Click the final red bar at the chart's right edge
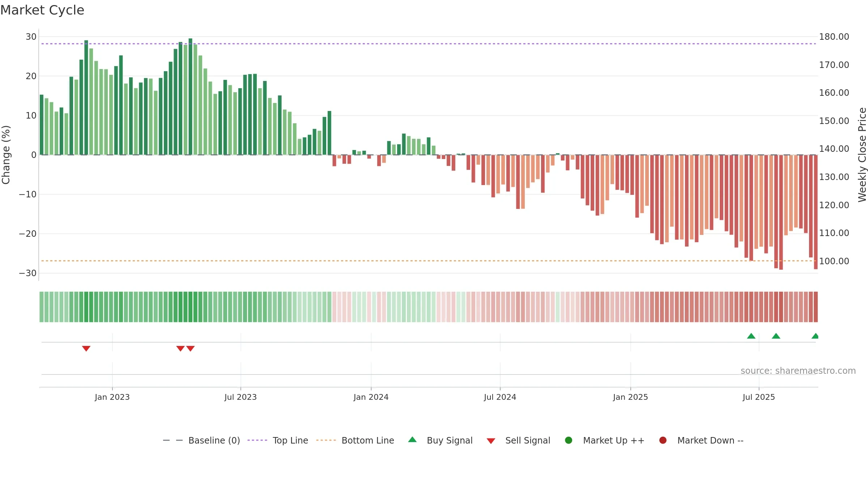Screen dimensions: 868x488 pyautogui.click(x=816, y=212)
